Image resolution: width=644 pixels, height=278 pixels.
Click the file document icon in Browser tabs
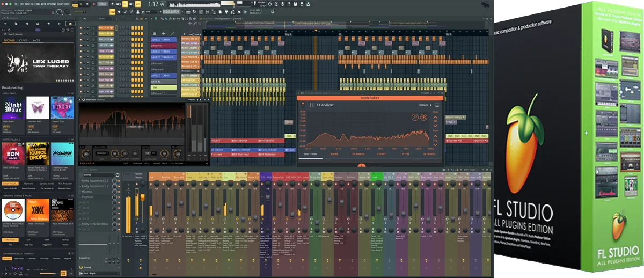point(16,24)
